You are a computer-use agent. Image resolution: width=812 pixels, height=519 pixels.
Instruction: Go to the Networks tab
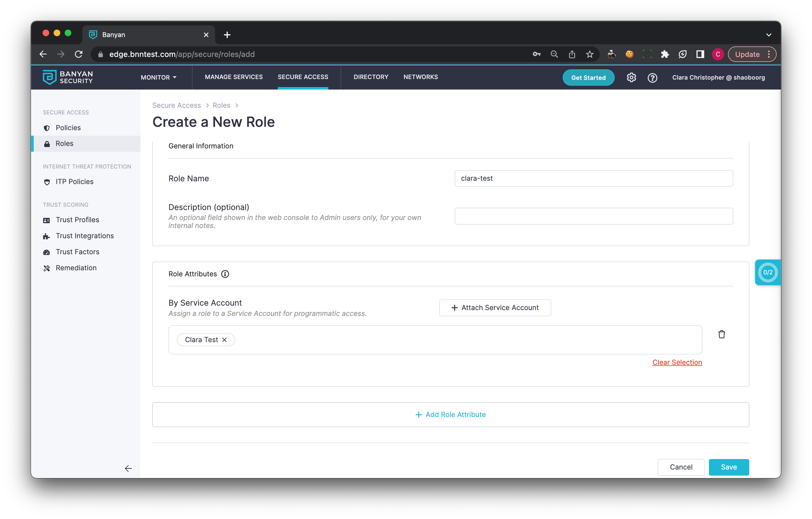point(420,77)
